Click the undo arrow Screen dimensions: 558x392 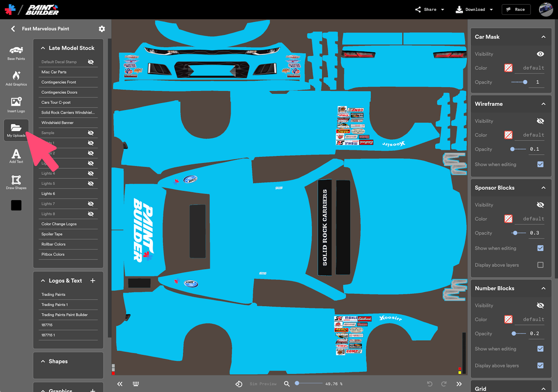429,384
